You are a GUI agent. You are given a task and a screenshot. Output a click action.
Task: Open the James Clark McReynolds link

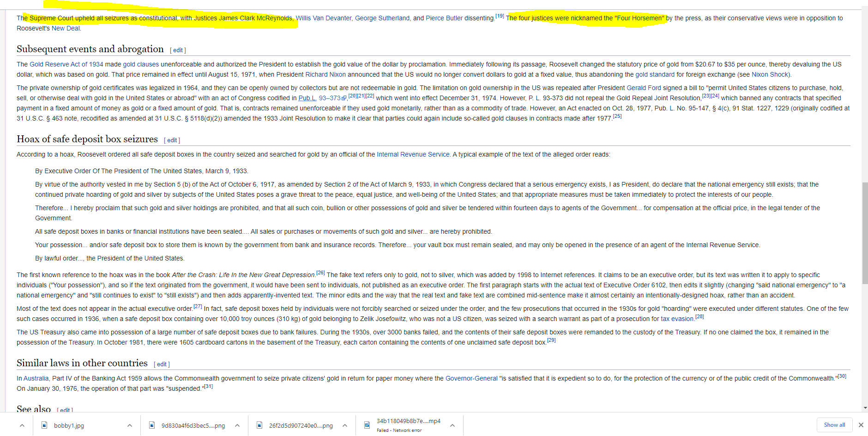tap(255, 18)
